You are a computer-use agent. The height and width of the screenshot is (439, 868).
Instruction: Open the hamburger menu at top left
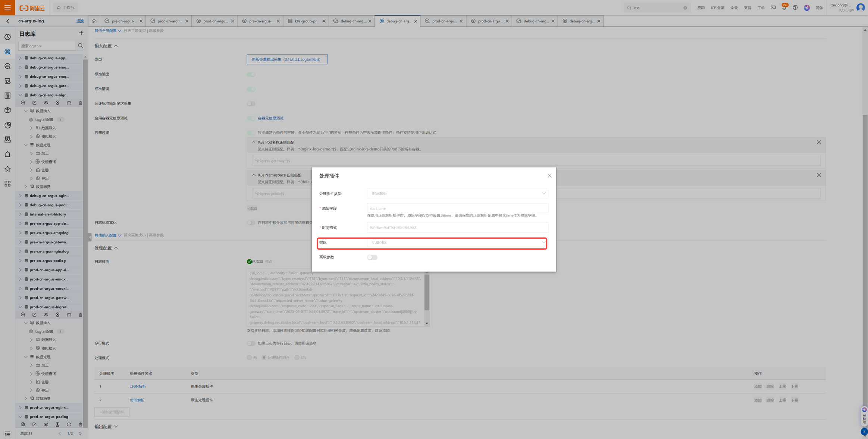coord(7,7)
